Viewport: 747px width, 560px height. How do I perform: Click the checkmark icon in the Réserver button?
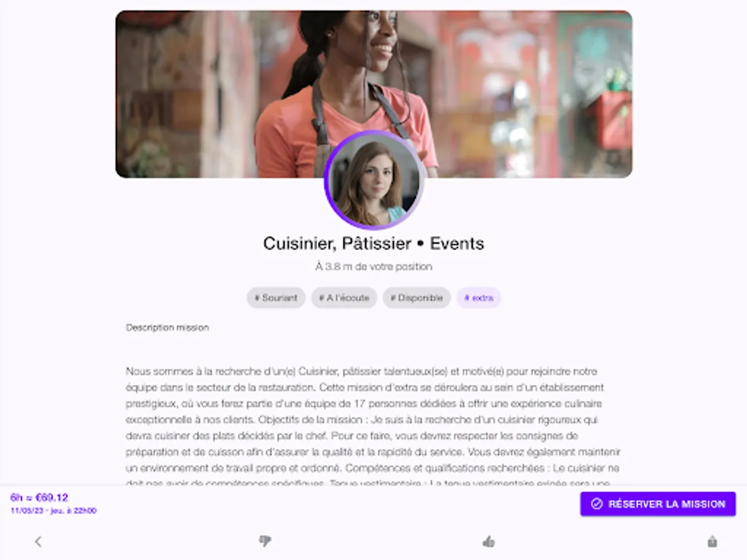point(596,504)
